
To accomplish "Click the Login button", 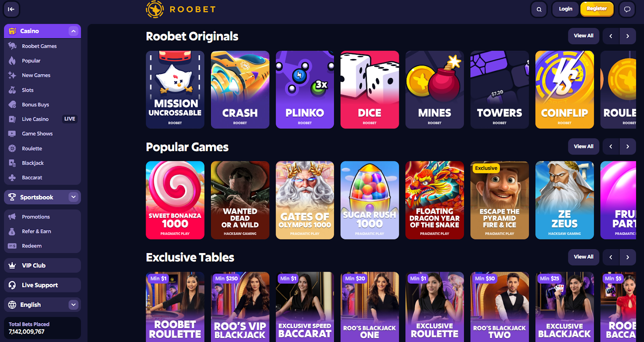I will point(566,9).
